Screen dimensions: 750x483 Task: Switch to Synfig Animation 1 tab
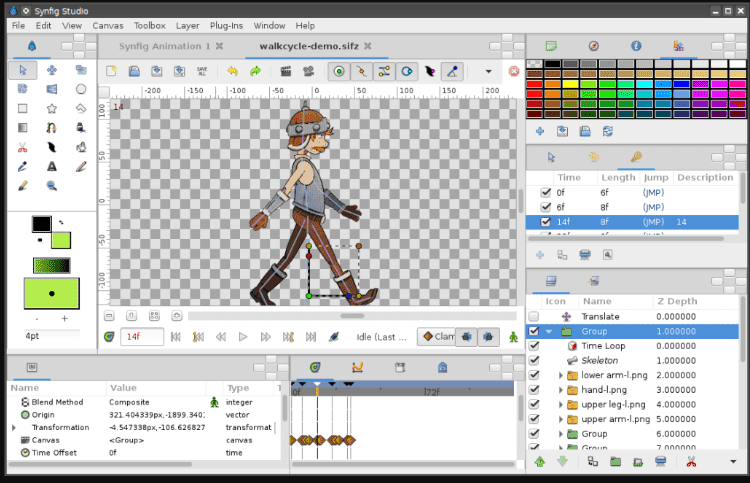165,45
